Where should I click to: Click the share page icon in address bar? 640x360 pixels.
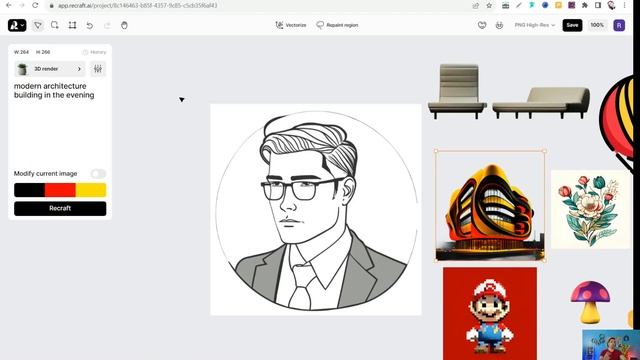476,5
